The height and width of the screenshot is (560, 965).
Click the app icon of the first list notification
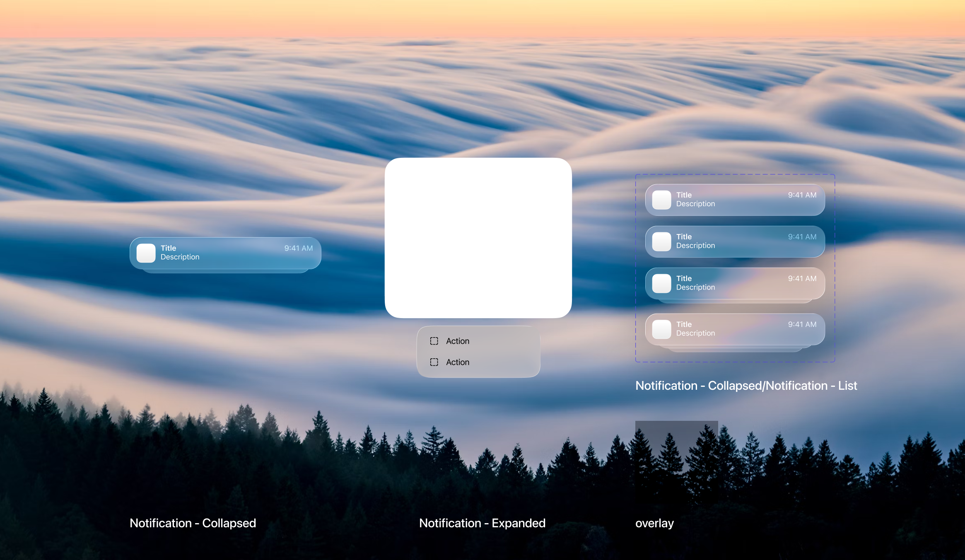click(661, 200)
